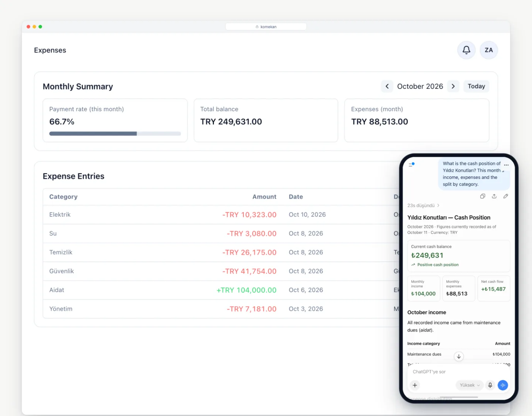Sort entries by the Amount column header
Viewport: 532px width, 416px height.
click(x=264, y=197)
